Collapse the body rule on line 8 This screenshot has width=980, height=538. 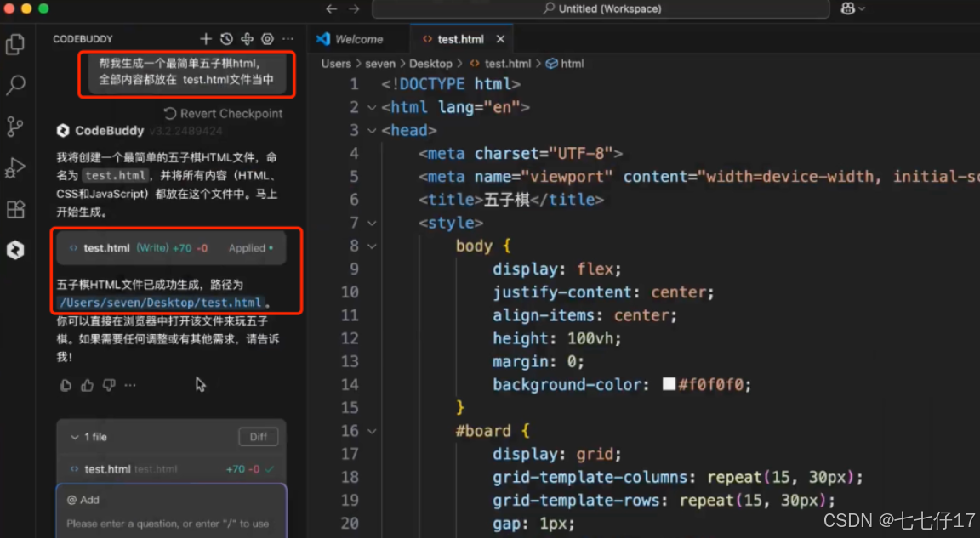point(372,246)
